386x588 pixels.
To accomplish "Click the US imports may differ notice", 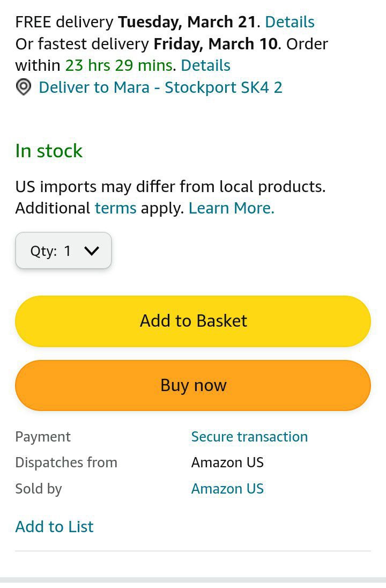I will pyautogui.click(x=170, y=187).
